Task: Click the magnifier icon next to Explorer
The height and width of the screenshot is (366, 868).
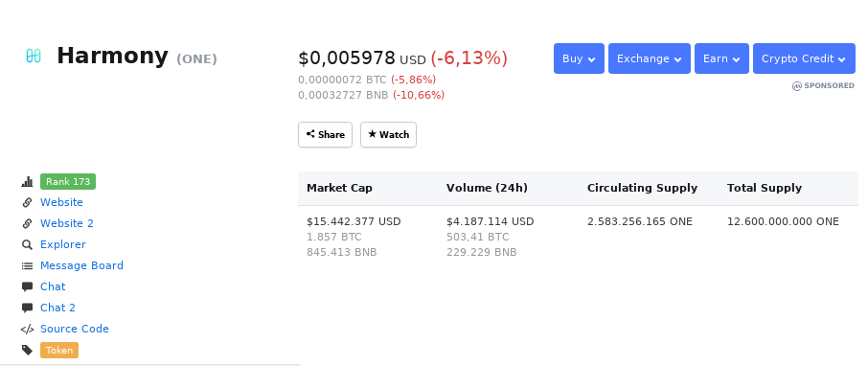Action: [27, 244]
